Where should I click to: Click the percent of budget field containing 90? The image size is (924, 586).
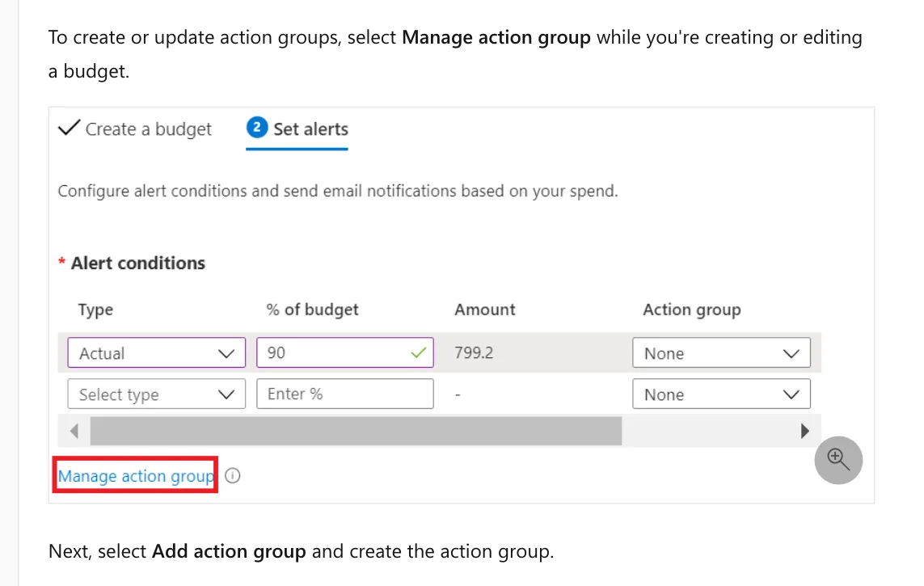click(344, 352)
